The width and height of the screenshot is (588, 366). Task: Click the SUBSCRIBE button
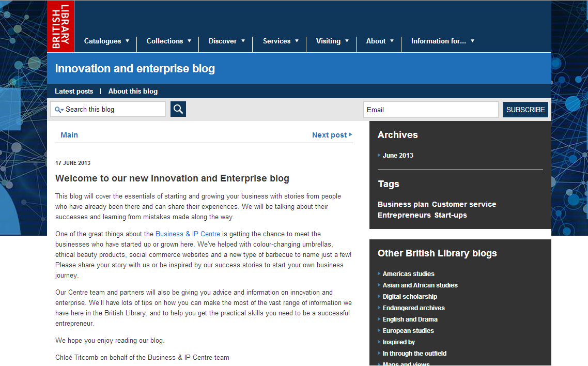(x=525, y=110)
